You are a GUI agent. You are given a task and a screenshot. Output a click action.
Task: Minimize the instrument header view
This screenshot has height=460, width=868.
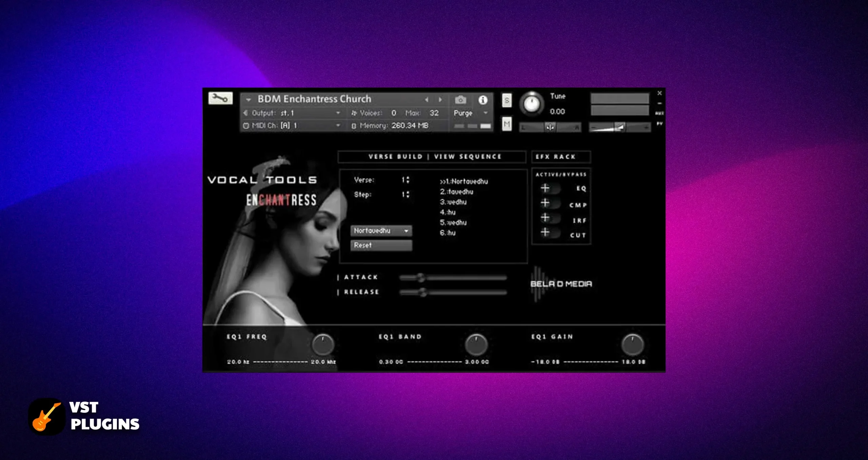tap(659, 103)
